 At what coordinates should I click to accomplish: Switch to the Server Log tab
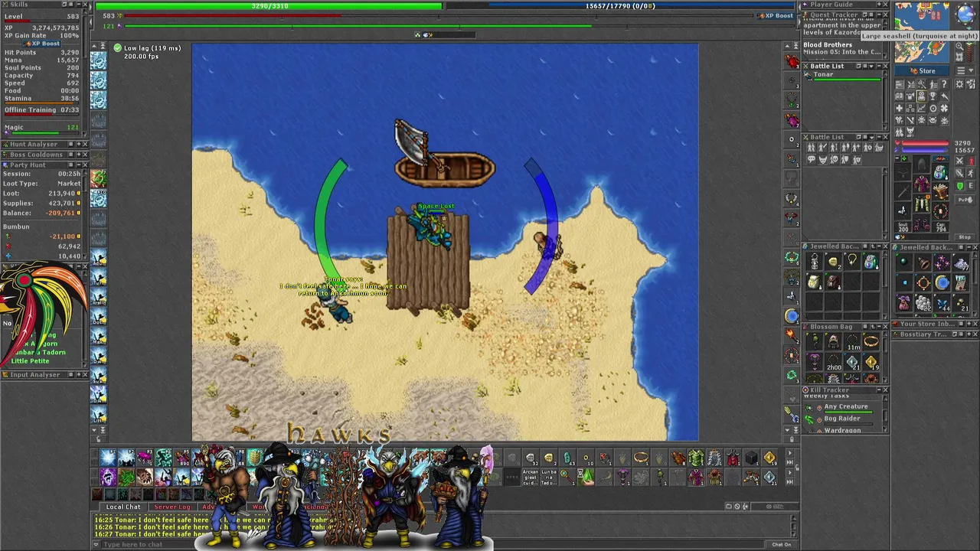click(x=172, y=507)
